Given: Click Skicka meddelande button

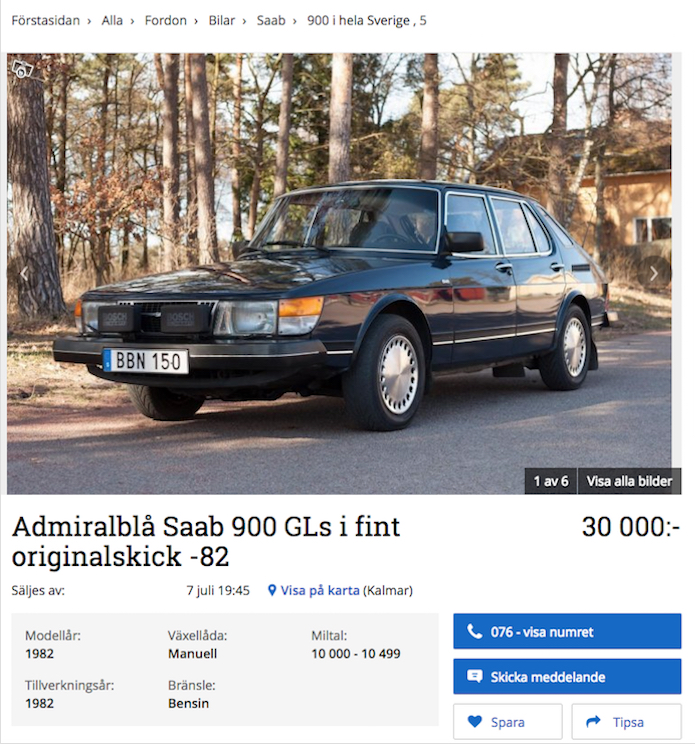Looking at the screenshot, I should (567, 676).
